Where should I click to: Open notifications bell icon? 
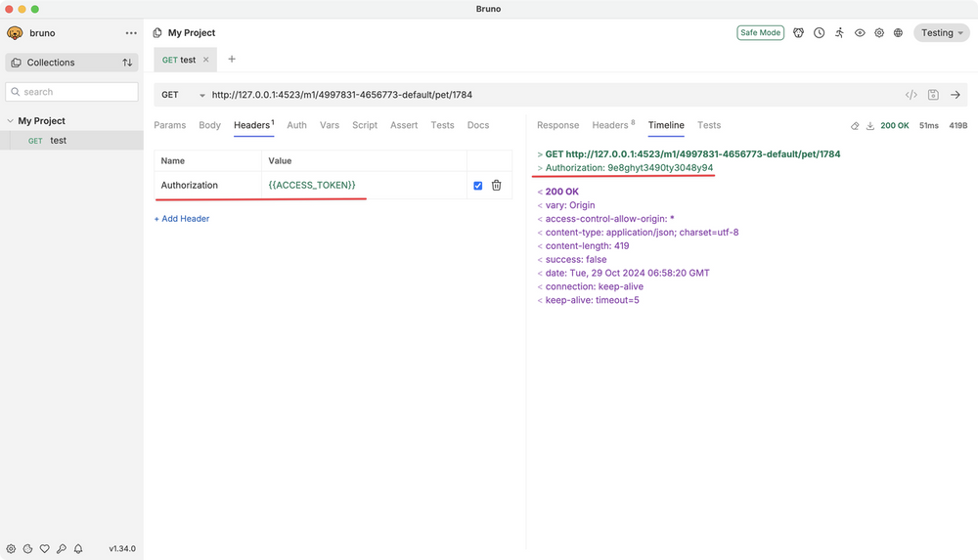pos(78,549)
